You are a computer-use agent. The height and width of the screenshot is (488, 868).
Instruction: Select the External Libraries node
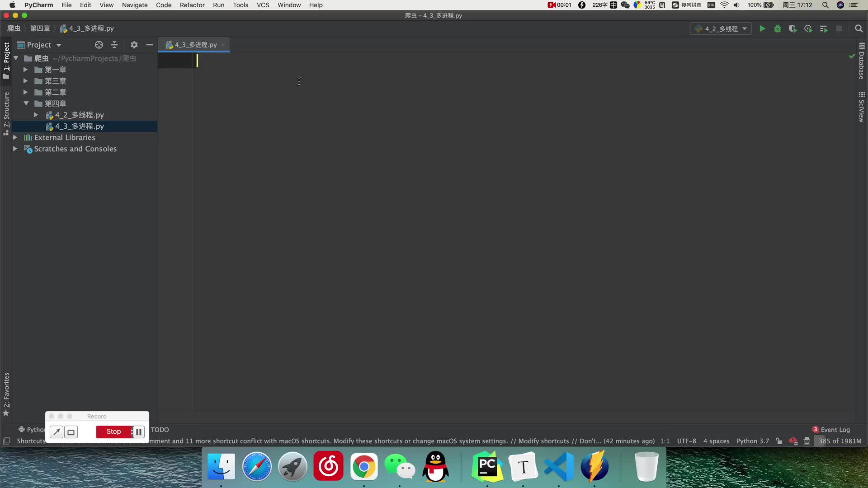pos(65,137)
